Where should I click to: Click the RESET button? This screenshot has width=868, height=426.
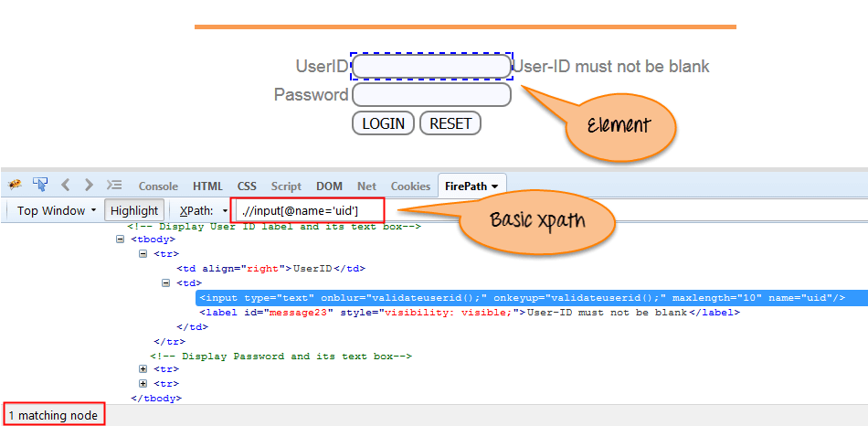click(x=450, y=123)
